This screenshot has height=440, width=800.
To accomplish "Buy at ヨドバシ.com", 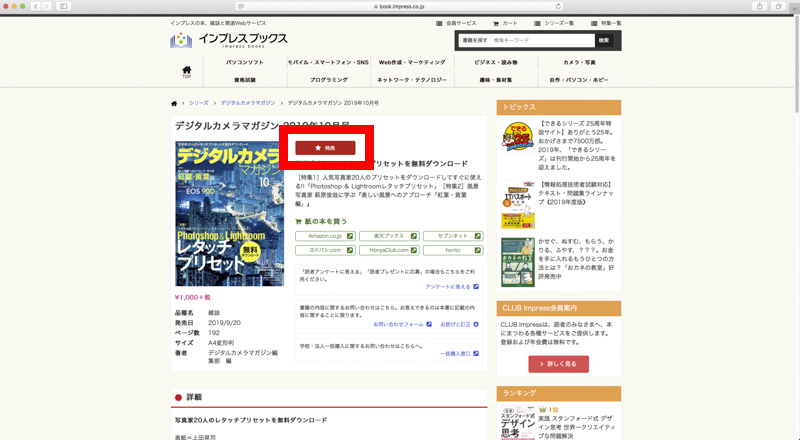I will point(325,250).
